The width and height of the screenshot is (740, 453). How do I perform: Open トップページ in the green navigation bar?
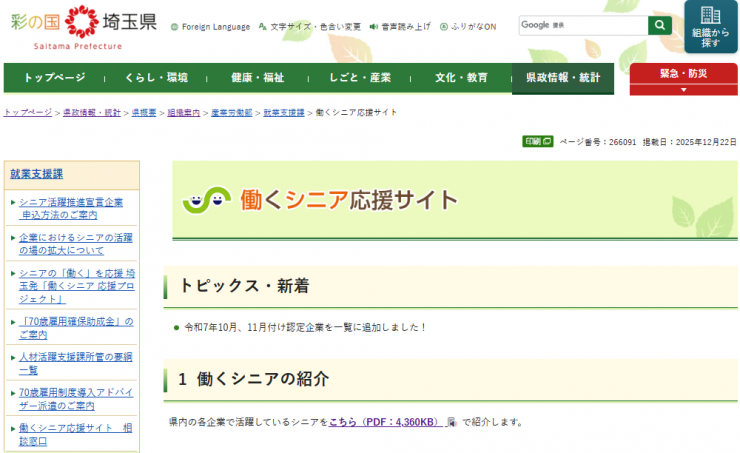point(55,78)
